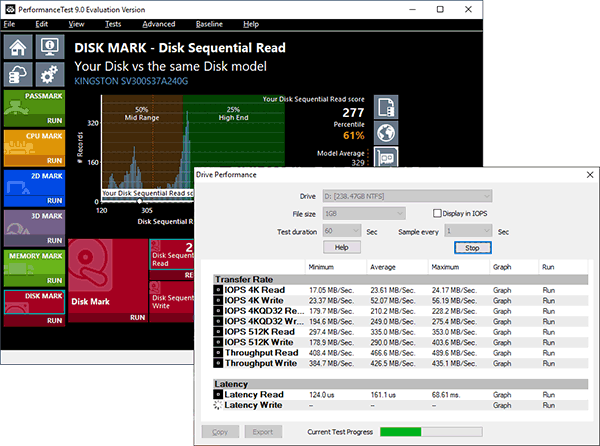This screenshot has width=600, height=446.
Task: Open the File menu
Action: [x=10, y=24]
